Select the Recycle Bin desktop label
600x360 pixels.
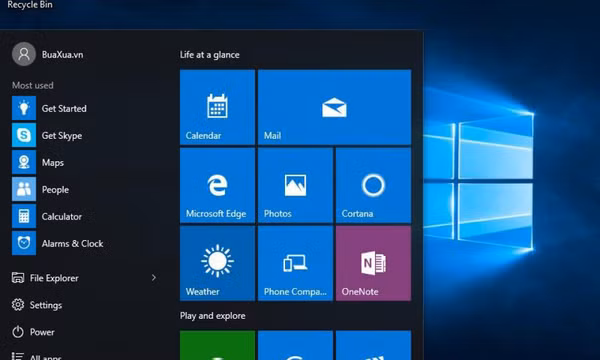point(30,5)
